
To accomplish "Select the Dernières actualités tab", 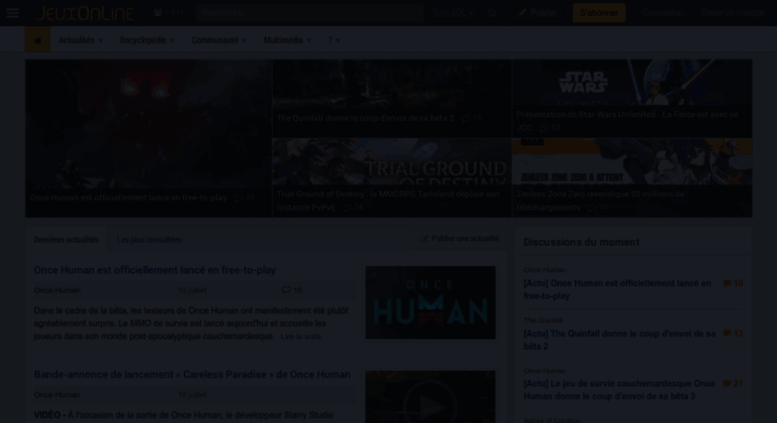I will (66, 240).
